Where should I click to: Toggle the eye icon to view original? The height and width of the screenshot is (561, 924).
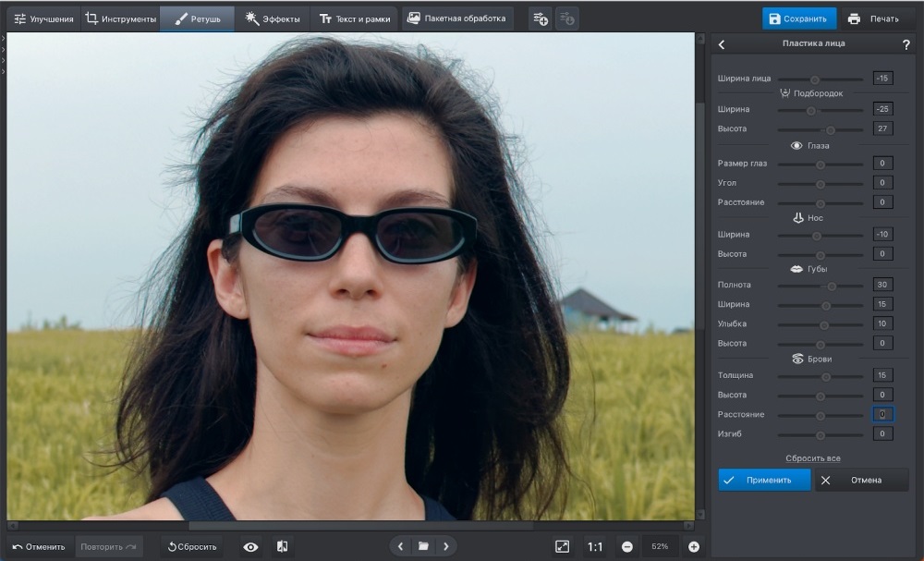(250, 546)
